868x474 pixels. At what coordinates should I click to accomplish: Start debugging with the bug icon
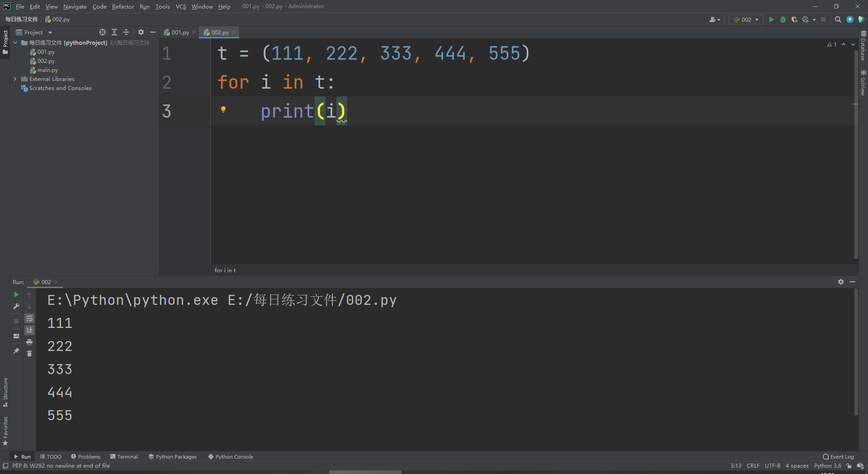pyautogui.click(x=783, y=19)
